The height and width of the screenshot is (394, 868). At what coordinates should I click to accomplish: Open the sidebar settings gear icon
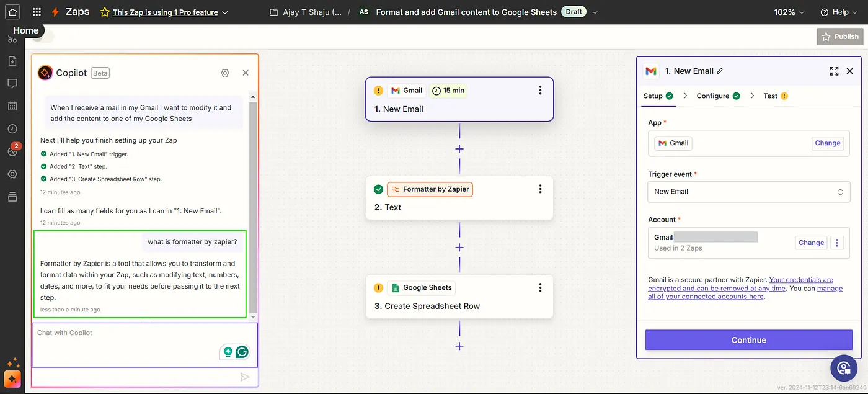tap(12, 174)
